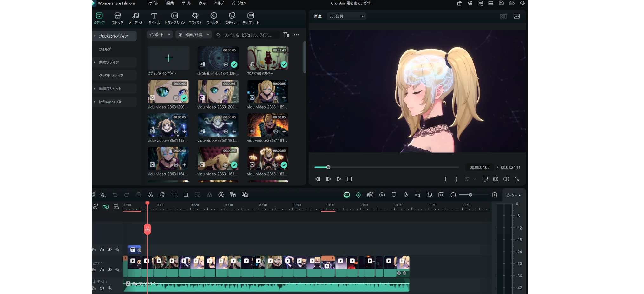Open the トランジション (Transitions) icon
The image size is (644, 294).
click(174, 18)
